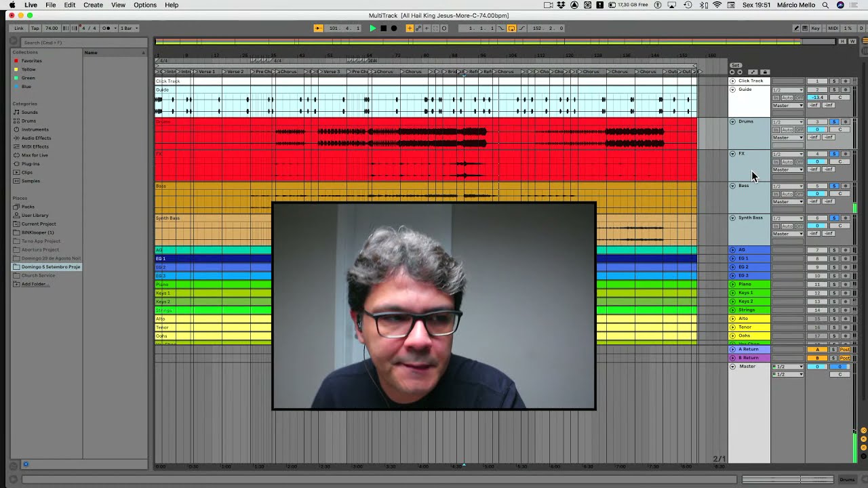Viewport: 868px width, 488px height.
Task: Open the Edit menu
Action: point(70,5)
